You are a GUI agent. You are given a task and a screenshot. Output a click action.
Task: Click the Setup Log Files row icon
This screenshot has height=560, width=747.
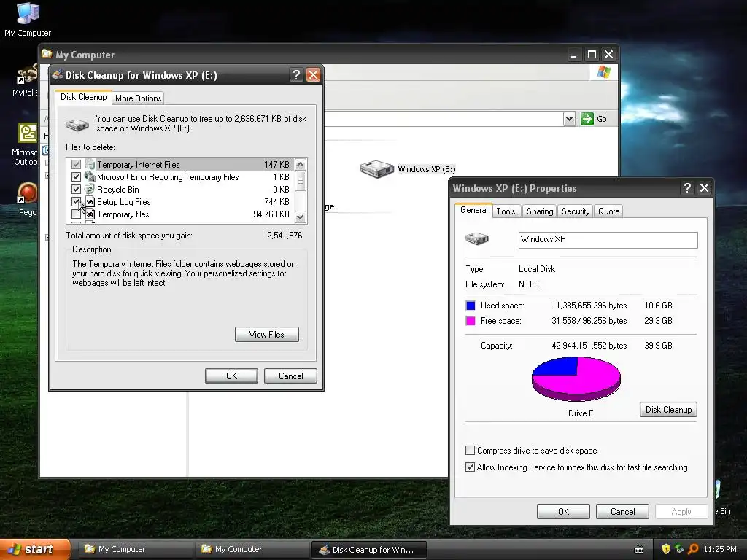90,201
